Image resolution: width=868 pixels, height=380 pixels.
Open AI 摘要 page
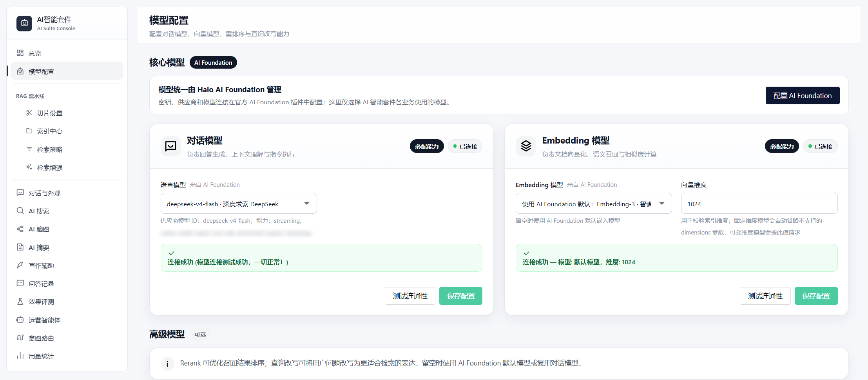(67, 247)
